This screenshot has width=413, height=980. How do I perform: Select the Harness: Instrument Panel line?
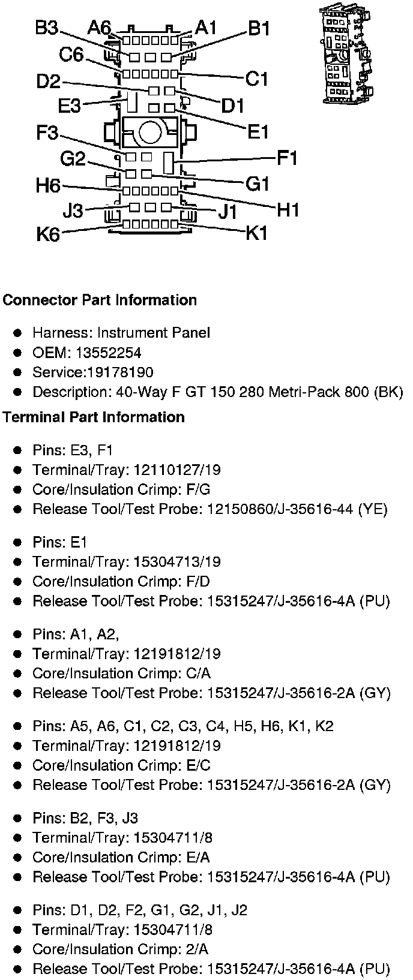121,333
